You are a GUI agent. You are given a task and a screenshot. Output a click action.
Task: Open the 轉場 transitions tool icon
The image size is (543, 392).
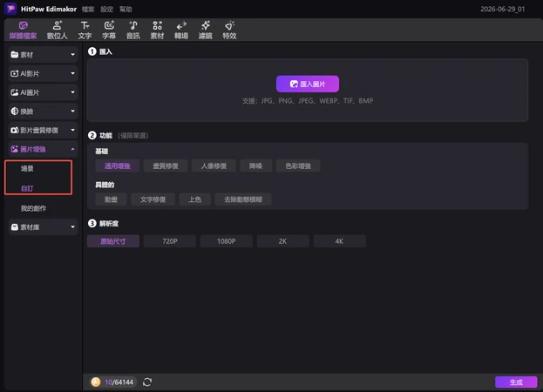coord(181,25)
